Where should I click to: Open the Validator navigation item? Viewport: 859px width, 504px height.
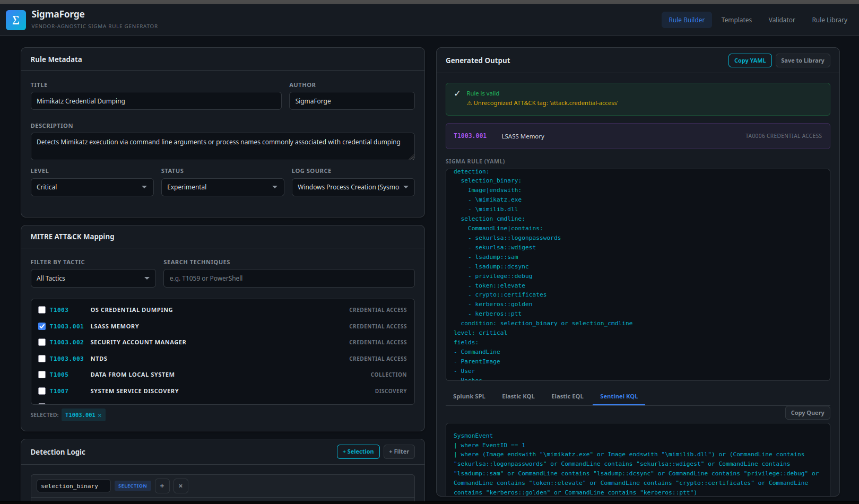click(782, 20)
